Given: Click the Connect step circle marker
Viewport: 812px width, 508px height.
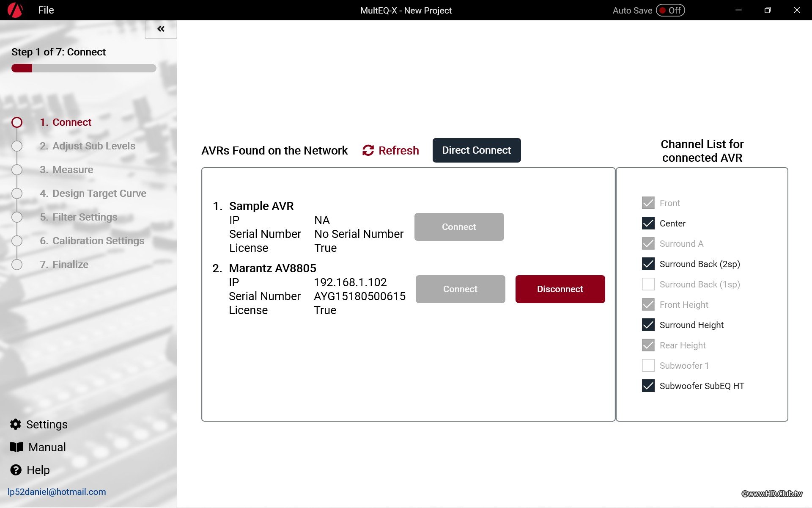Looking at the screenshot, I should point(17,122).
